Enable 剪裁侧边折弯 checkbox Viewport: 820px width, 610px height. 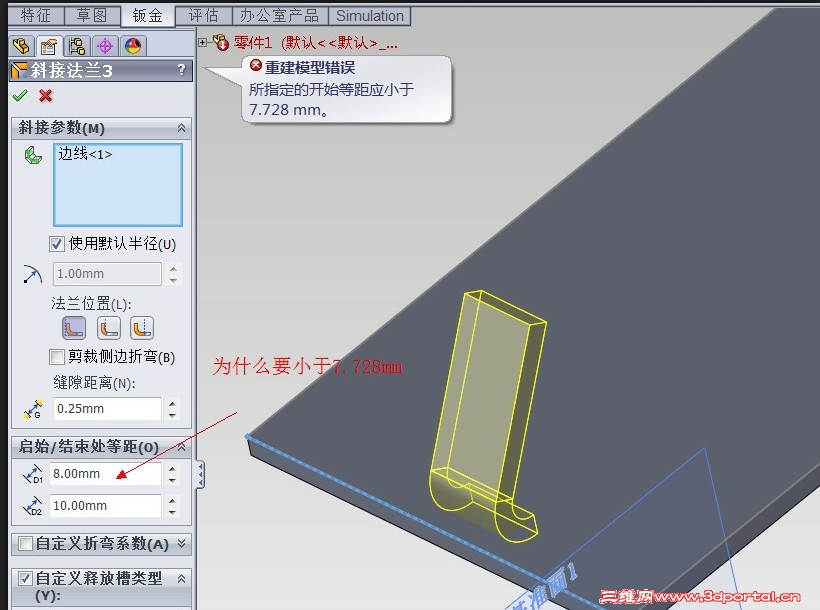point(57,356)
